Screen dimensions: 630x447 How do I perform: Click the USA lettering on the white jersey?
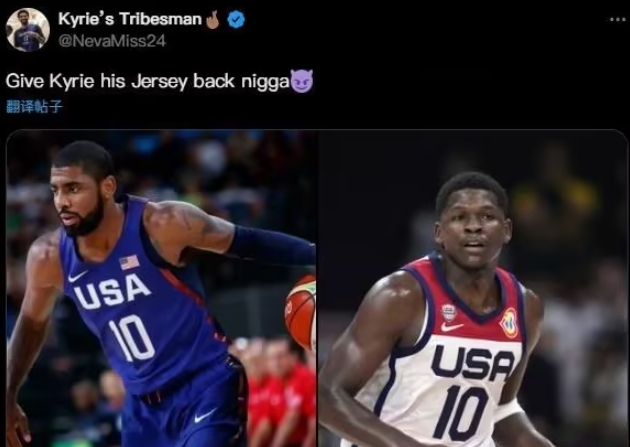pyautogui.click(x=472, y=363)
